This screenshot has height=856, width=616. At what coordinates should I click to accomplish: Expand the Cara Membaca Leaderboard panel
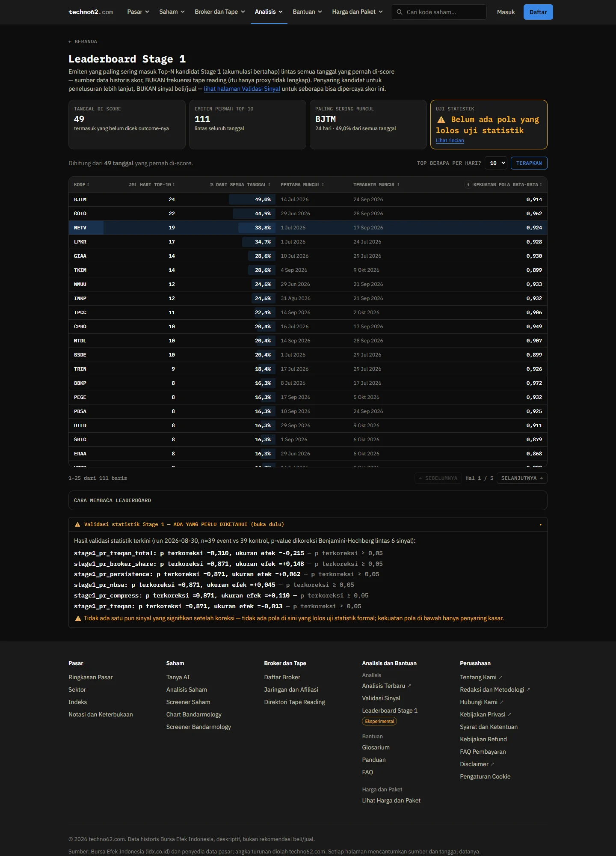pyautogui.click(x=308, y=500)
